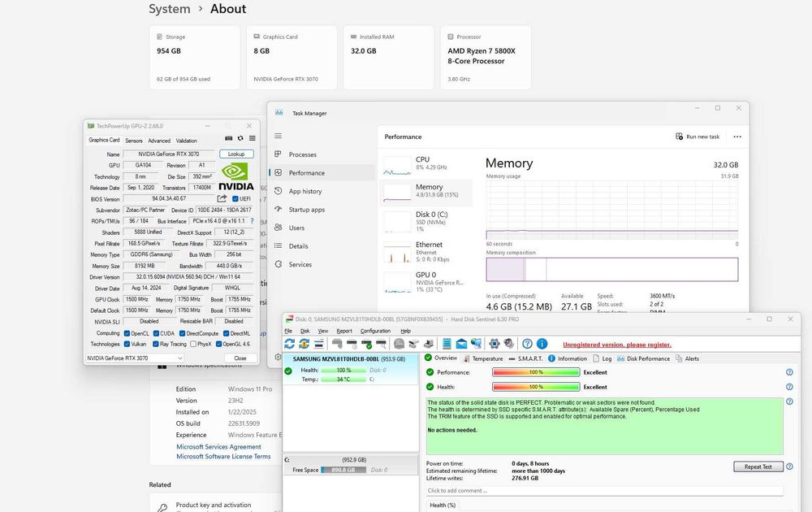Open the Microsoft Services Agreement link
The image size is (812, 512).
click(218, 447)
